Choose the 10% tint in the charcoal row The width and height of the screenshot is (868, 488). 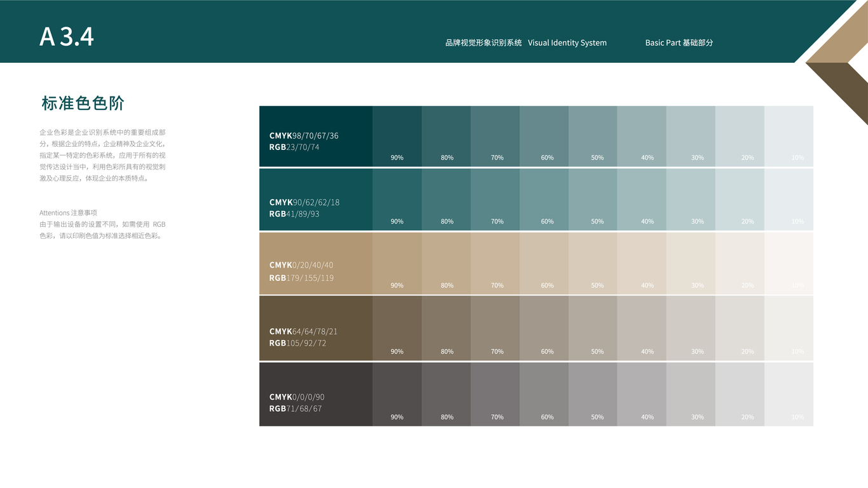point(789,394)
